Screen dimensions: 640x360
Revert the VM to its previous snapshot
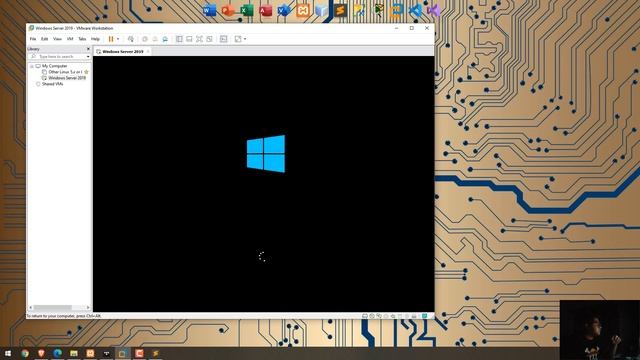155,39
